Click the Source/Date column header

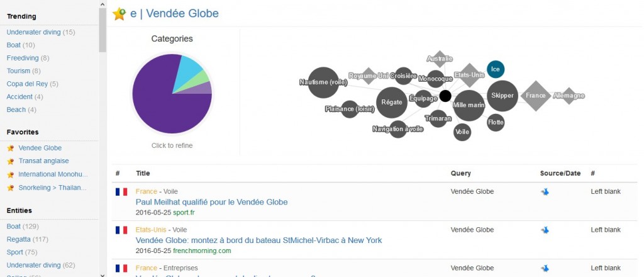(560, 173)
